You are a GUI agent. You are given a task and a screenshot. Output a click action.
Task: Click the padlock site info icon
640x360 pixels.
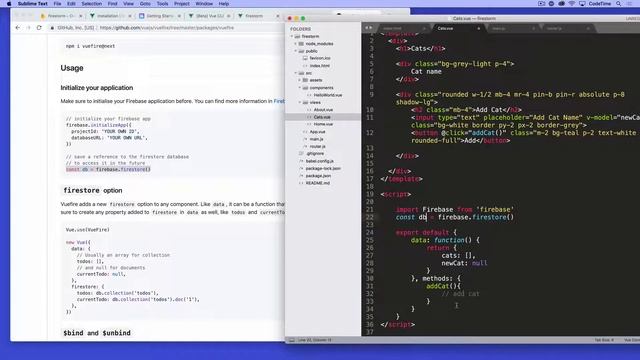(x=52, y=28)
